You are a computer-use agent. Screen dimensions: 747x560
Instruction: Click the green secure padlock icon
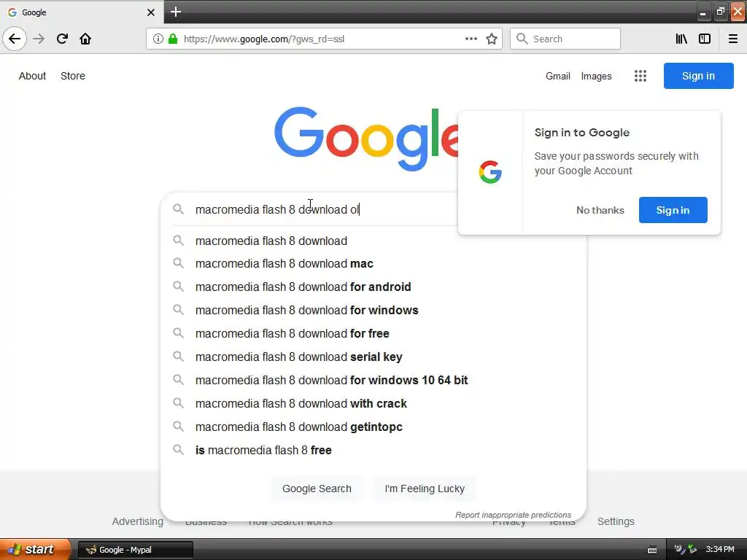click(x=173, y=39)
